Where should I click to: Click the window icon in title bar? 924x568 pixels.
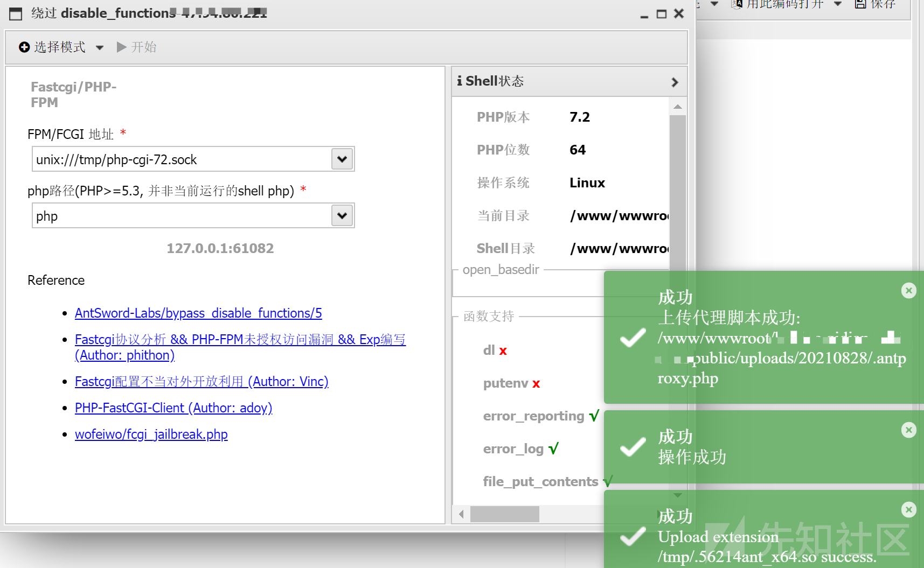[16, 14]
